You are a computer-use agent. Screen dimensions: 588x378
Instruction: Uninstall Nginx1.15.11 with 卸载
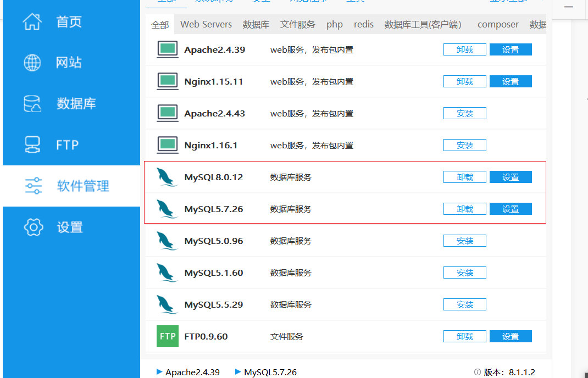pyautogui.click(x=464, y=81)
